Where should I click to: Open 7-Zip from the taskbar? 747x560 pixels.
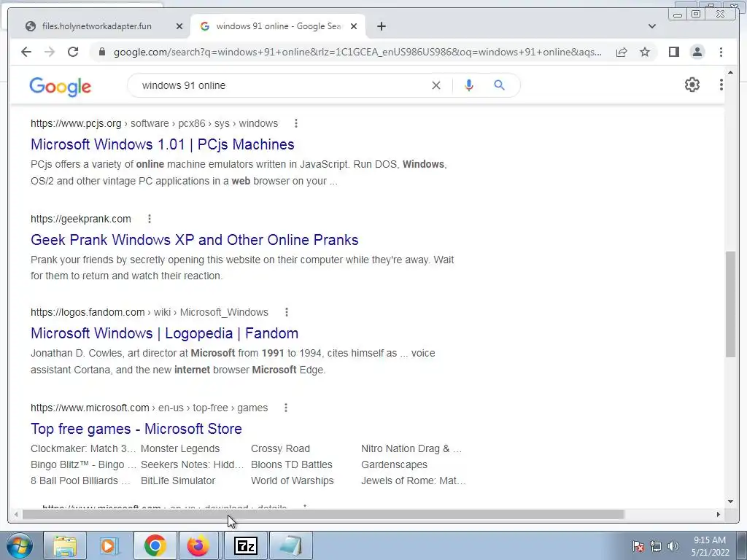coord(246,545)
